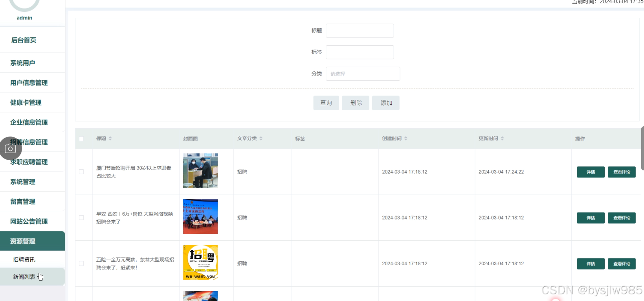The image size is (644, 301).
Task: Select 新闻列表 submenu item
Action: [33, 277]
